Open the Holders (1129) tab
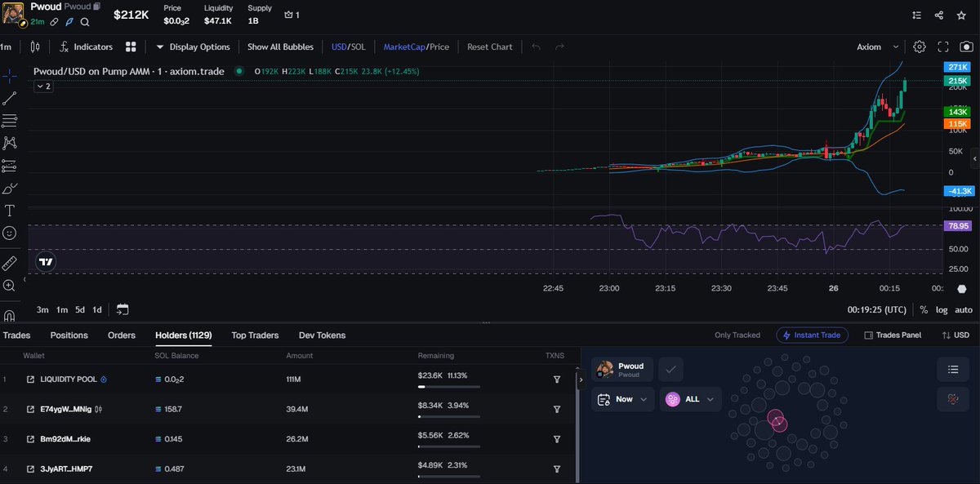Viewport: 980px width, 484px height. 184,335
